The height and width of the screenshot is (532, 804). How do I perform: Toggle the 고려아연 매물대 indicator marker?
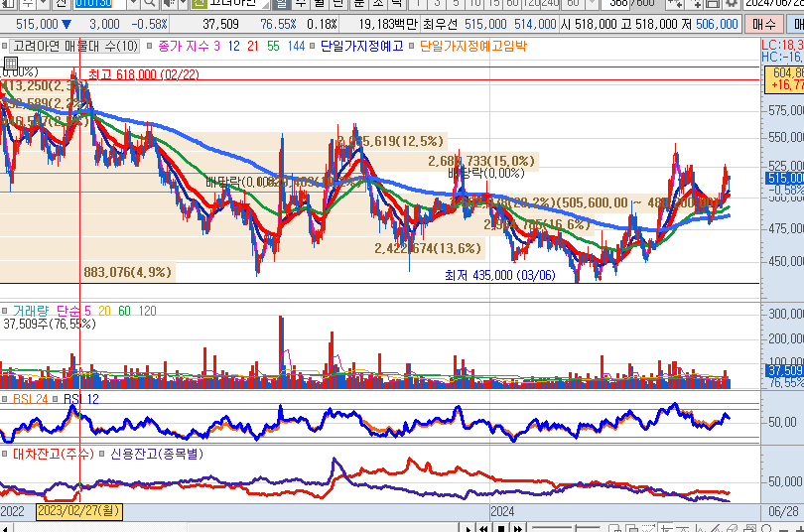coord(6,46)
